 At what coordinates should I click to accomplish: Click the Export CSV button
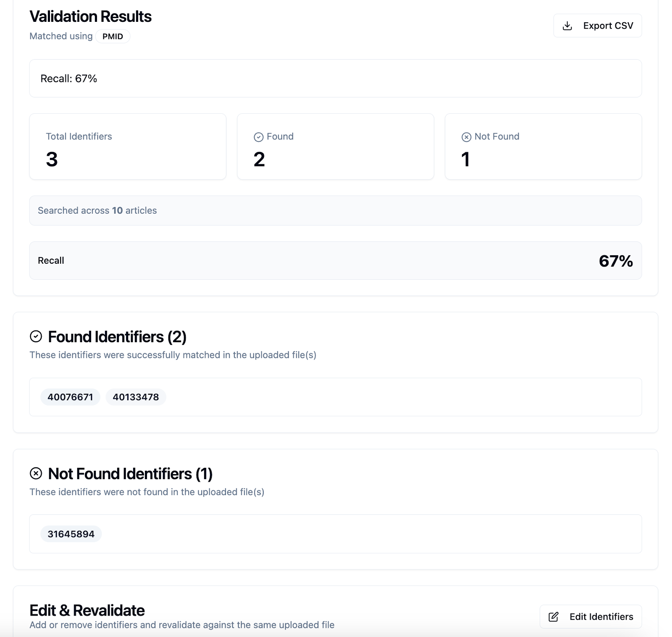[x=597, y=26]
